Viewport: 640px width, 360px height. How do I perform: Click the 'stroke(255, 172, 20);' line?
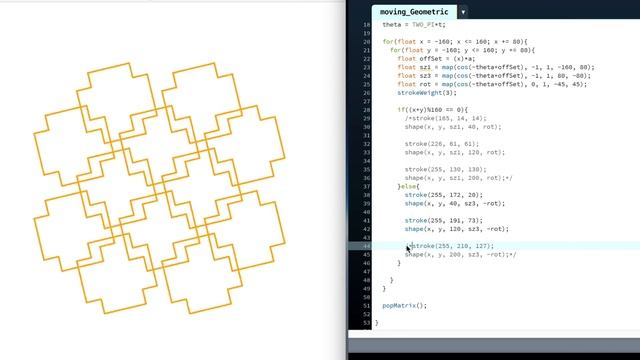(x=444, y=195)
